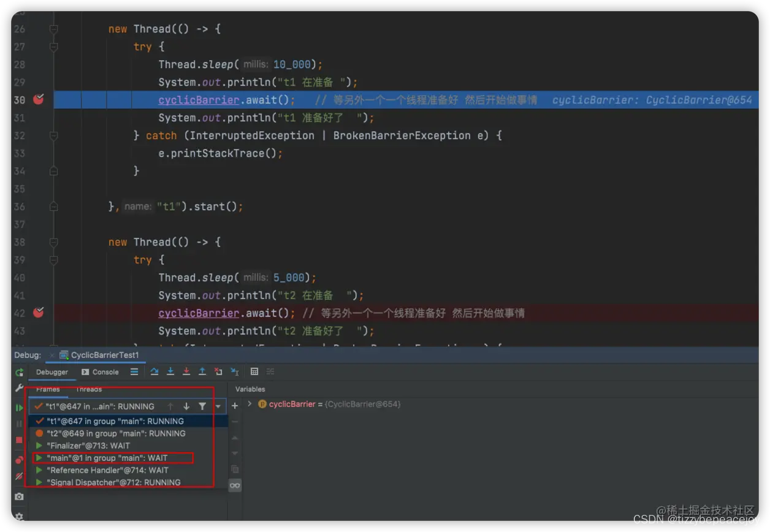Click the cyclicBarrier variable name in Variables
The image size is (770, 532).
click(x=292, y=405)
